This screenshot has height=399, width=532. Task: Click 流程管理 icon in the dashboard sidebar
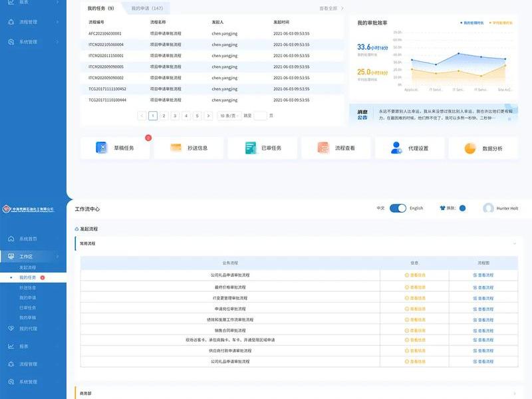pos(11,22)
